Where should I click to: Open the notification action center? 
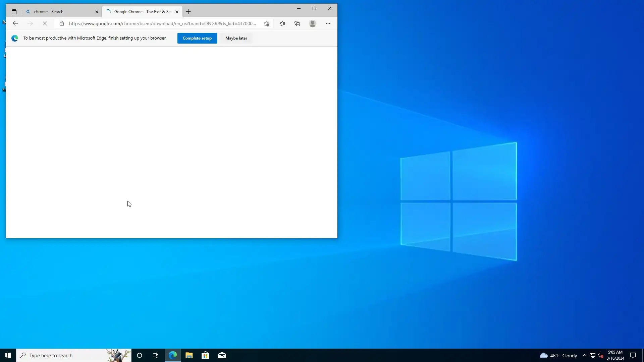pyautogui.click(x=633, y=355)
